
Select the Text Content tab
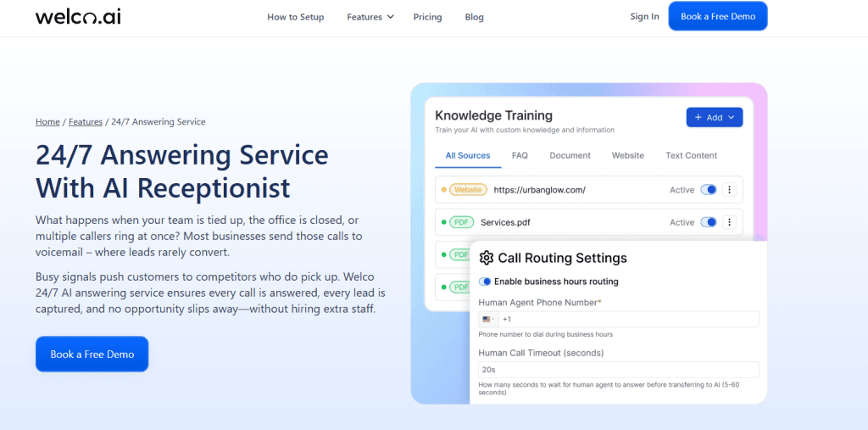(x=691, y=155)
